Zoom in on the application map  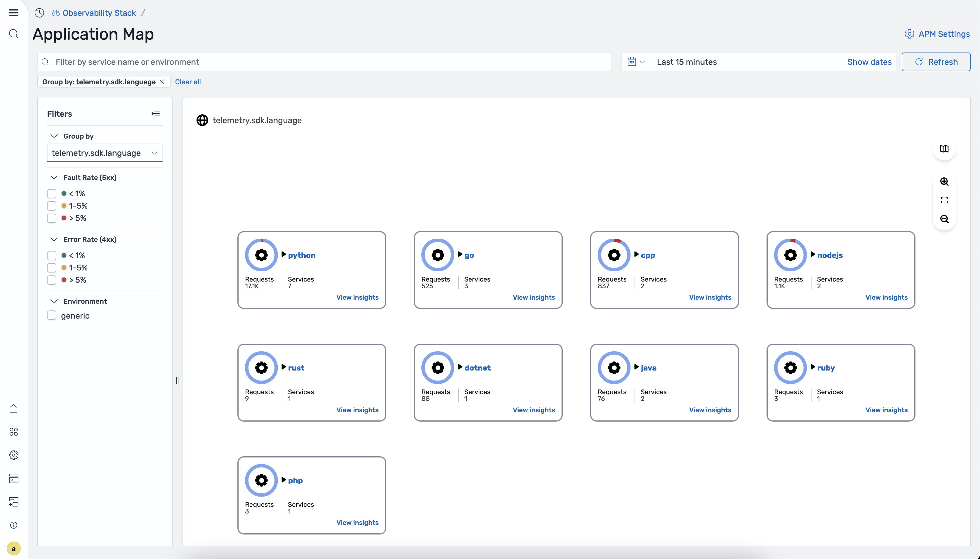coord(945,181)
